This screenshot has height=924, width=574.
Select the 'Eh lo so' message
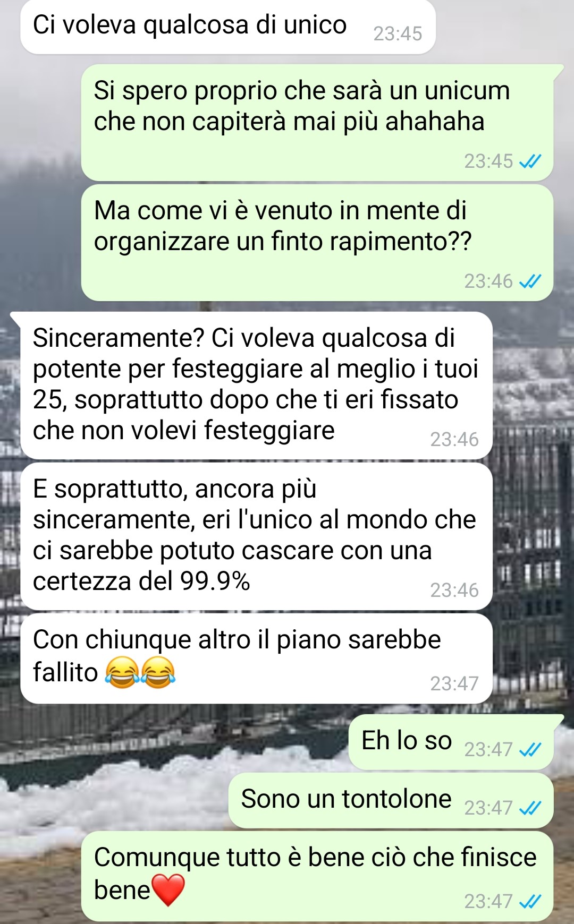(451, 742)
